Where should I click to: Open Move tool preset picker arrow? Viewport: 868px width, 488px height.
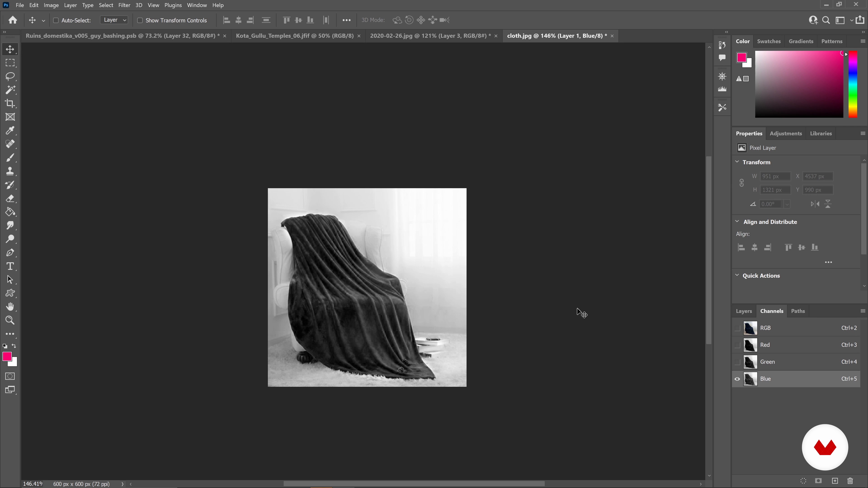[43, 21]
